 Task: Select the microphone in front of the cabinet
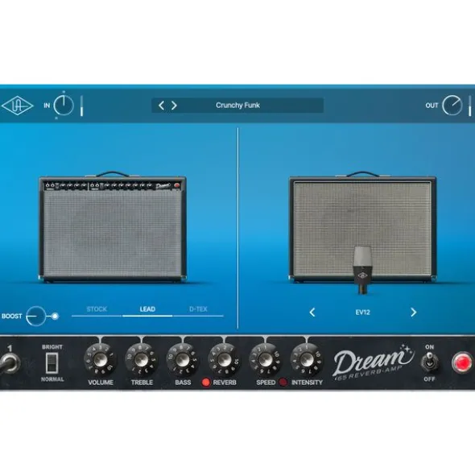363,270
